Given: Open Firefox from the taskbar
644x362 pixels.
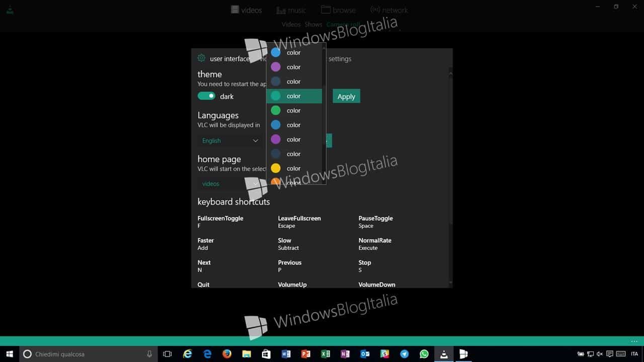Looking at the screenshot, I should point(227,354).
